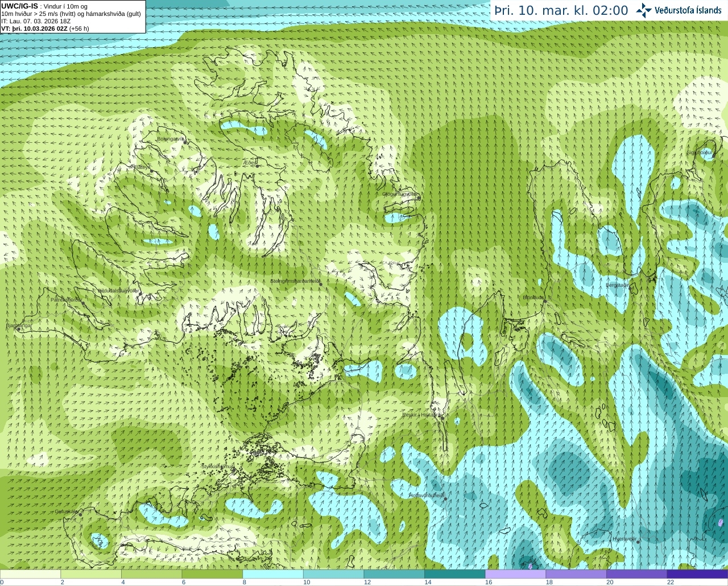Click the Flateyri station label
Screen dimensions: 728x586
point(141,167)
